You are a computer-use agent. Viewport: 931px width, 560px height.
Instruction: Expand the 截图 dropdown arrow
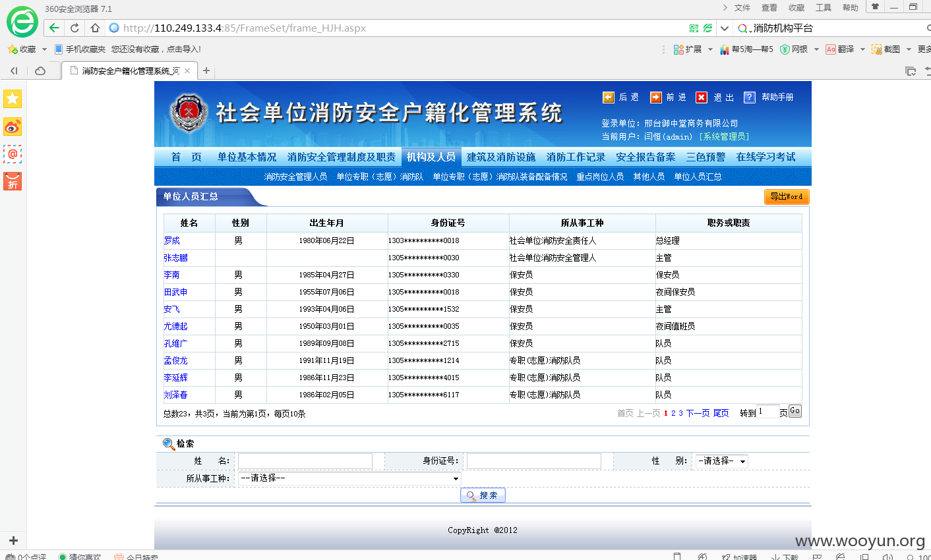909,49
